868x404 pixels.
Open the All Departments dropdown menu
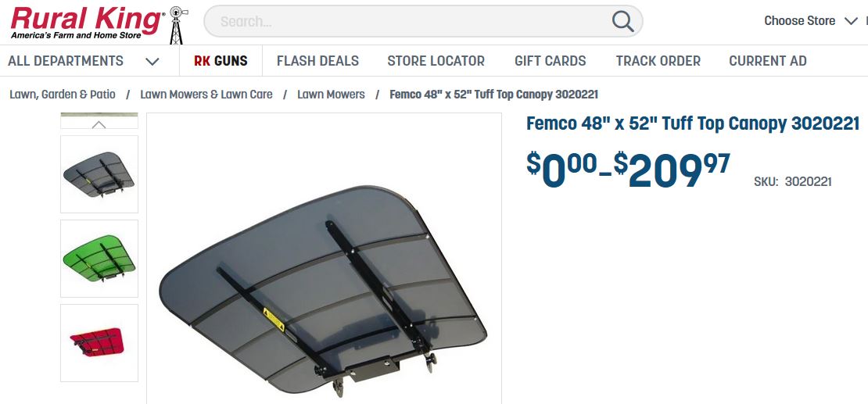tap(84, 61)
